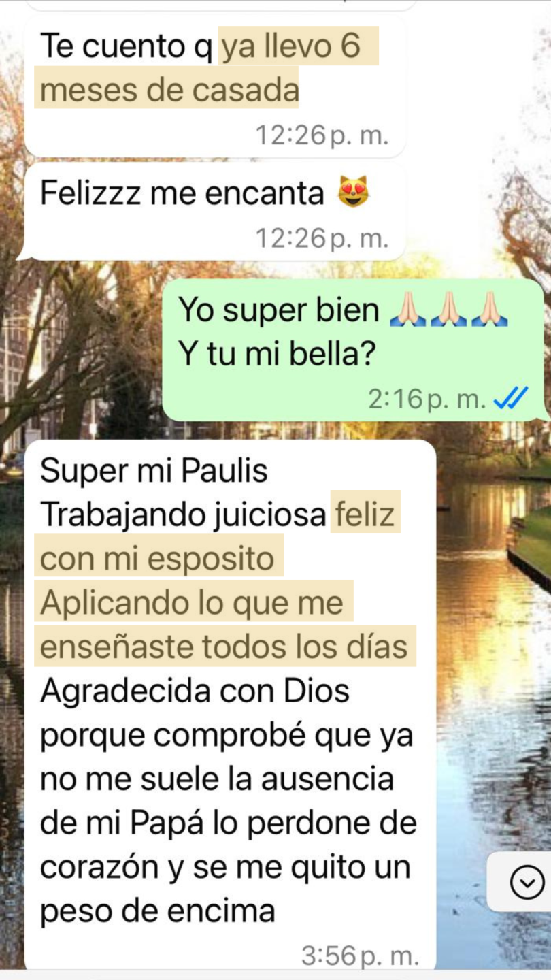The height and width of the screenshot is (980, 551).
Task: Tap the blue double-check read receipt
Action: (x=510, y=397)
